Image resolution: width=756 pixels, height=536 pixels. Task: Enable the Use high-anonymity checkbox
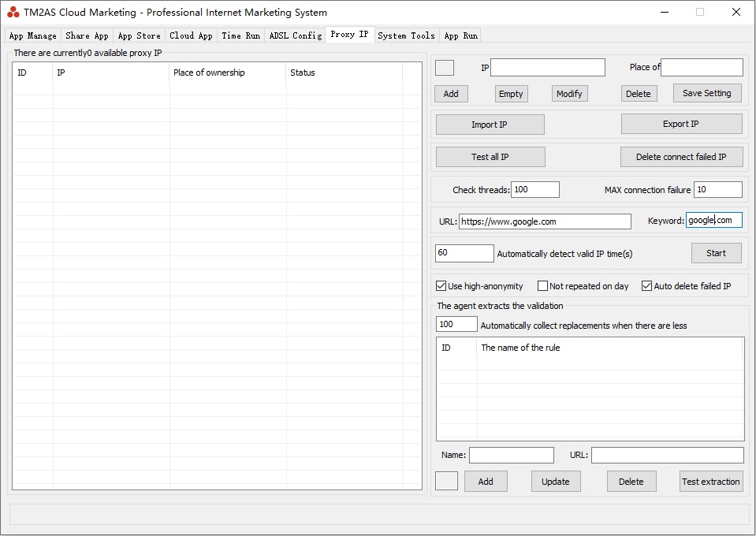point(441,286)
